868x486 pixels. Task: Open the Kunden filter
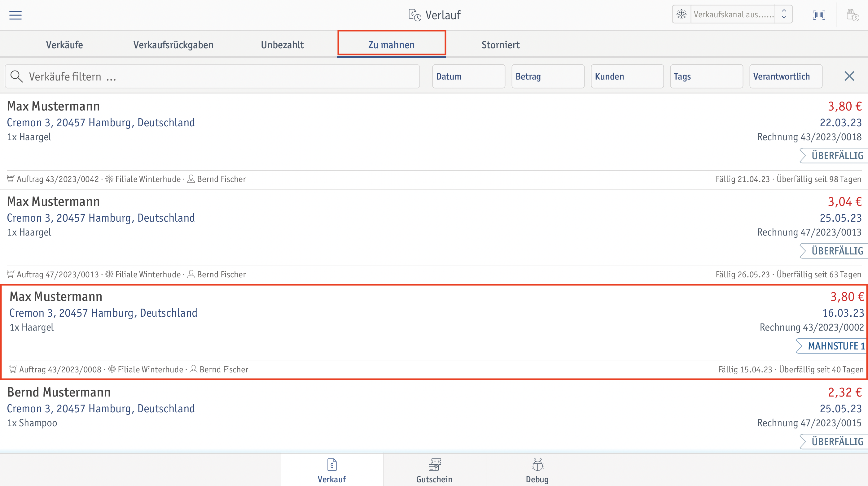pyautogui.click(x=627, y=76)
